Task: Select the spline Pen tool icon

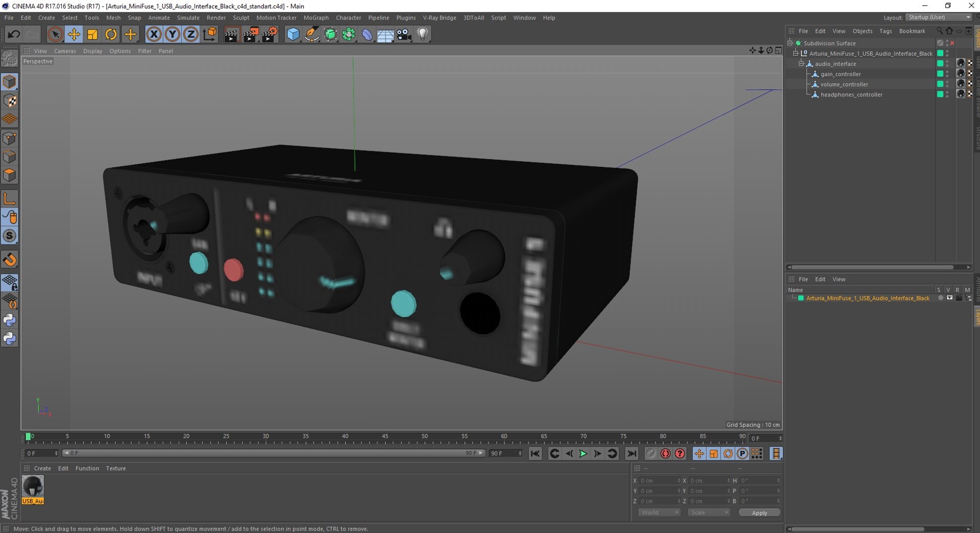Action: pos(311,35)
